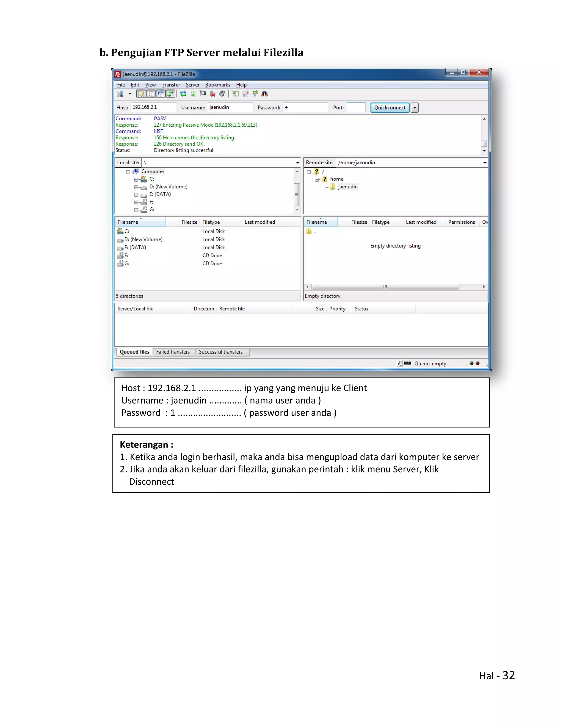Image resolution: width=563 pixels, height=728 pixels.
Task: Open the directory listing filters icon
Action: tap(235, 94)
